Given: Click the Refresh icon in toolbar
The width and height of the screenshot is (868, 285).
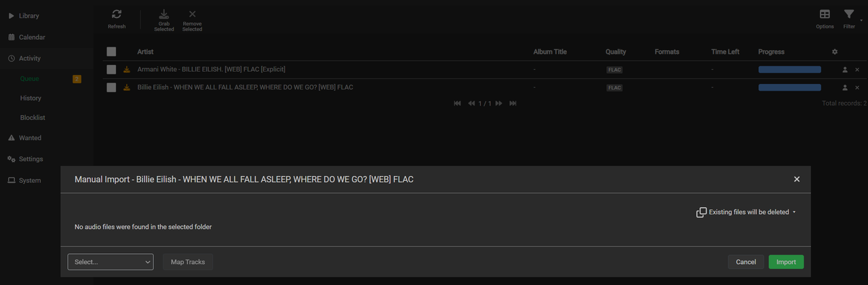Looking at the screenshot, I should (x=117, y=14).
